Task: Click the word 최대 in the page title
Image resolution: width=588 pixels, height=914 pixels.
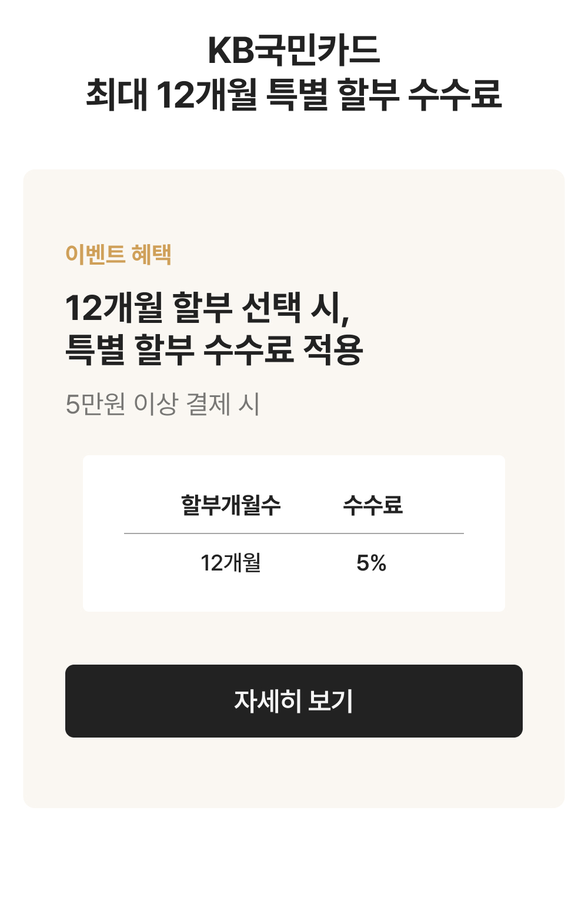Action: (116, 94)
